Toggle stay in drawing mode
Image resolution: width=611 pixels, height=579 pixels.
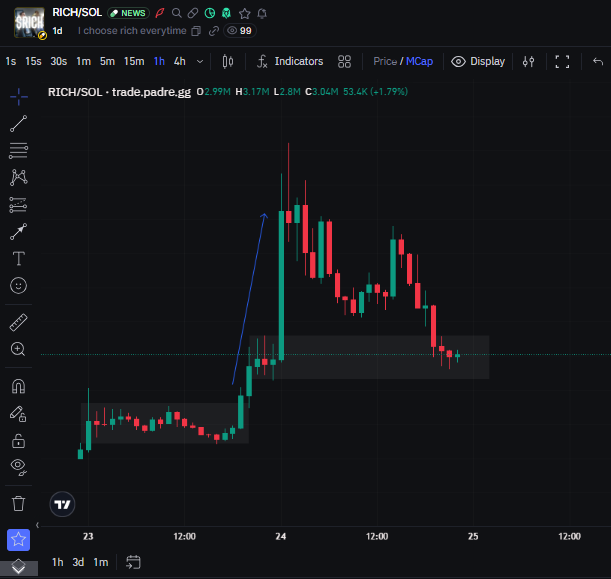(x=18, y=414)
